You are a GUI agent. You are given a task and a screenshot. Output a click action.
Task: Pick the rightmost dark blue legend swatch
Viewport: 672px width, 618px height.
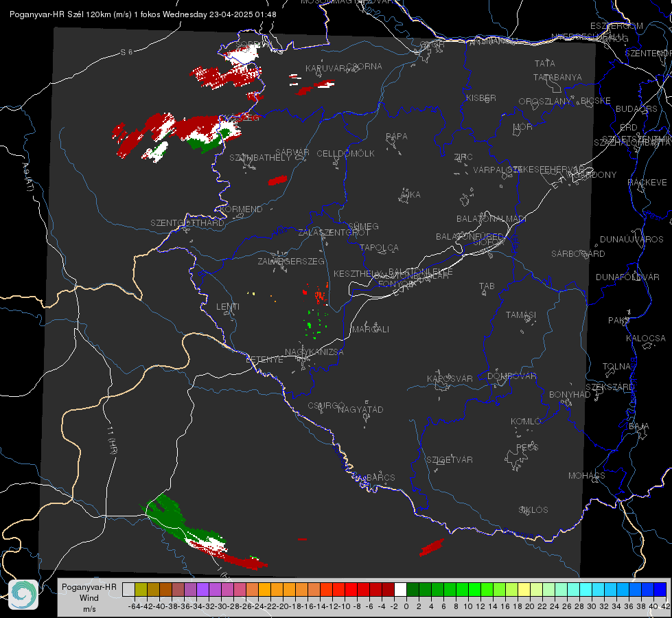[660, 589]
